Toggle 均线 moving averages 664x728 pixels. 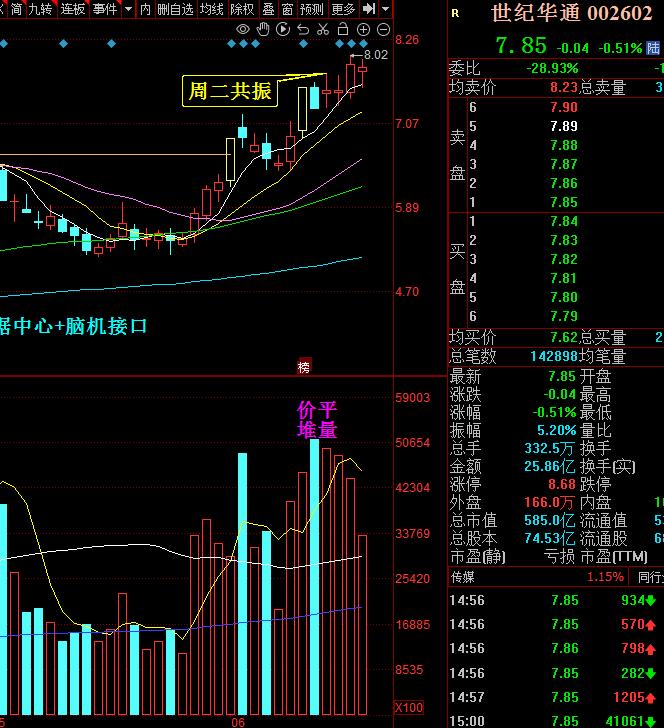pyautogui.click(x=211, y=8)
